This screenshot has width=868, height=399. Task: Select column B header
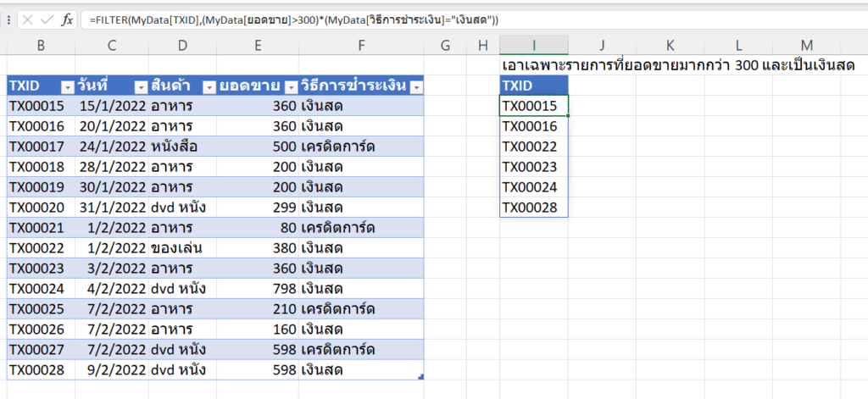(41, 45)
